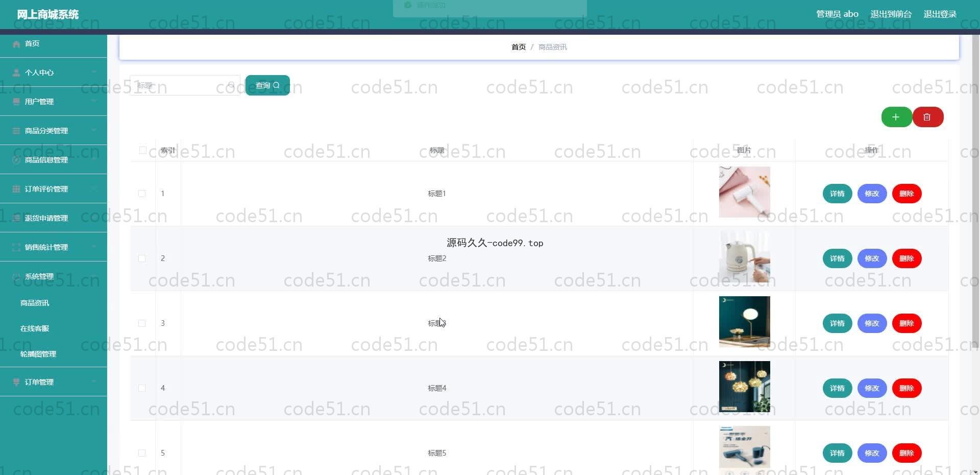The width and height of the screenshot is (980, 475).
Task: Click 删除 for 标题2
Action: pos(906,258)
